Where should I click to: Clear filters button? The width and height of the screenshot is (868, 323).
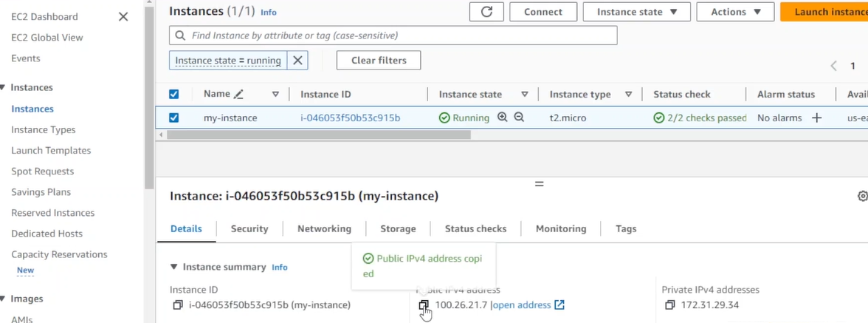click(379, 61)
